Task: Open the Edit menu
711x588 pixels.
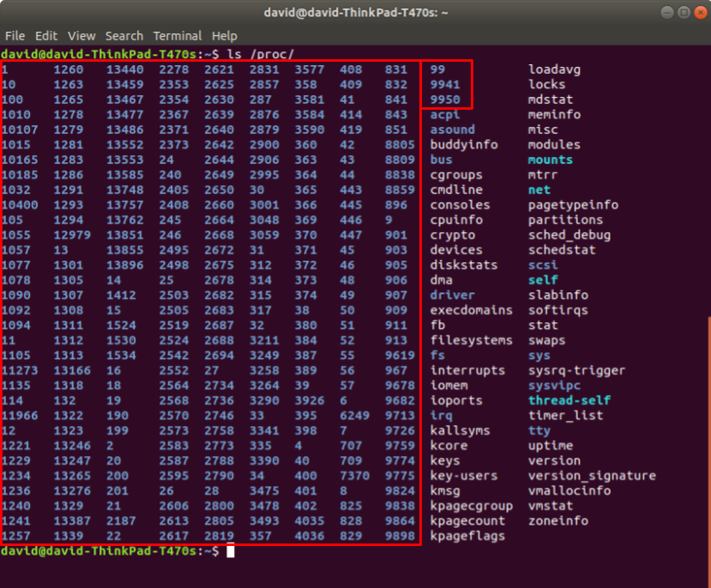Action: [x=45, y=36]
